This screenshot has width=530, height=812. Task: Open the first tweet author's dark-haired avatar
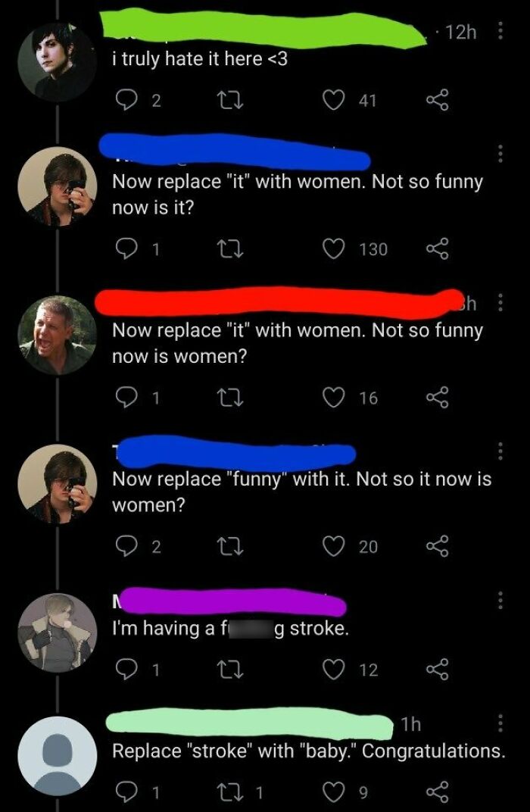tap(57, 62)
